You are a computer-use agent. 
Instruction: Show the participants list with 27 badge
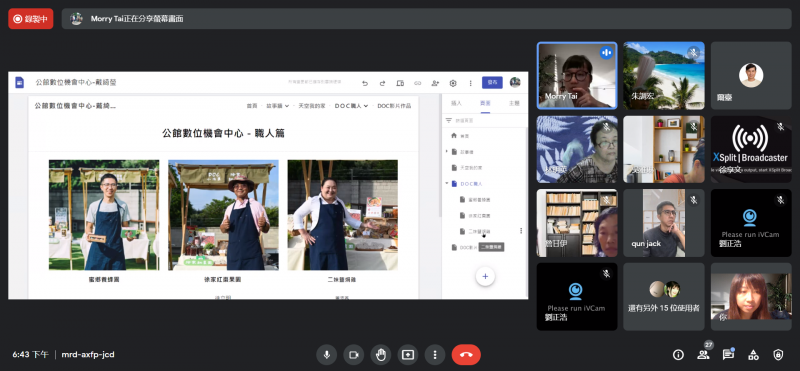(x=703, y=354)
